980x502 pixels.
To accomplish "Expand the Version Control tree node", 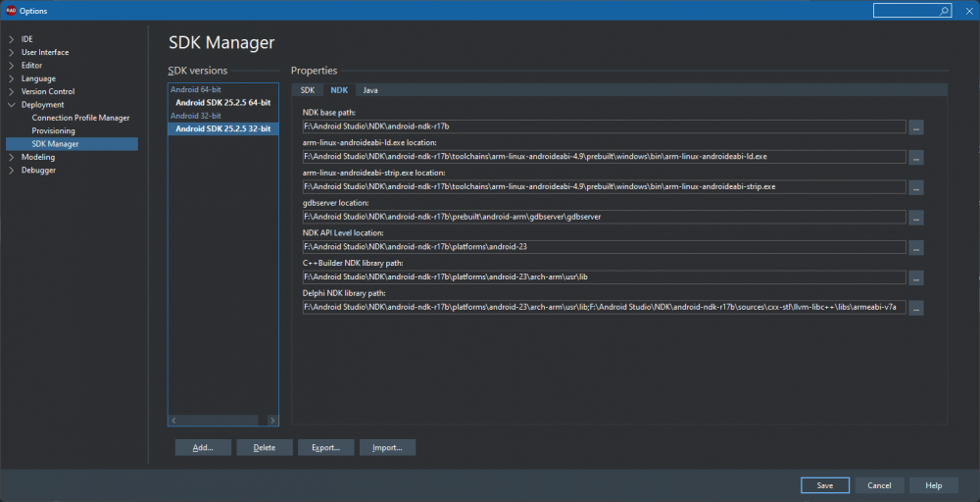I will coord(11,92).
